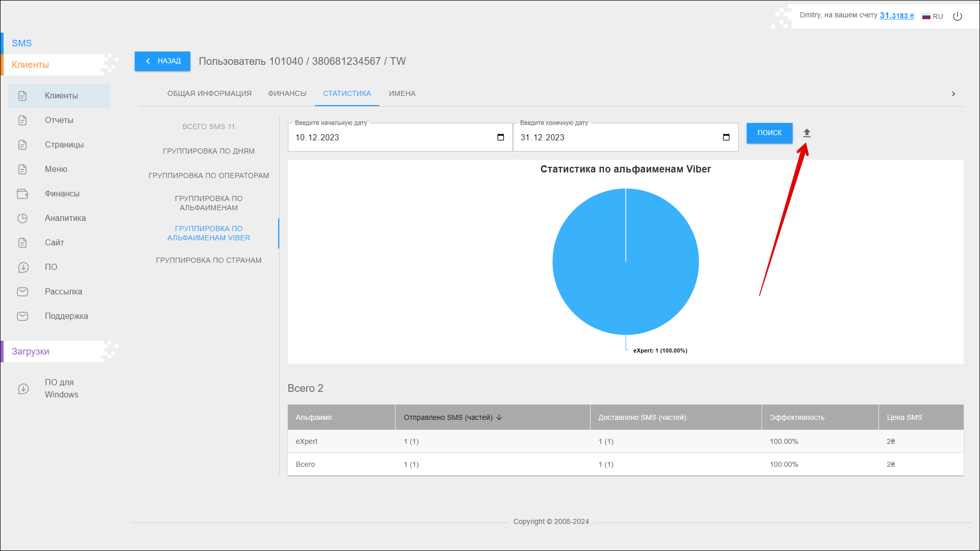
Task: Click the export upload icon next to Поиск
Action: tap(806, 133)
